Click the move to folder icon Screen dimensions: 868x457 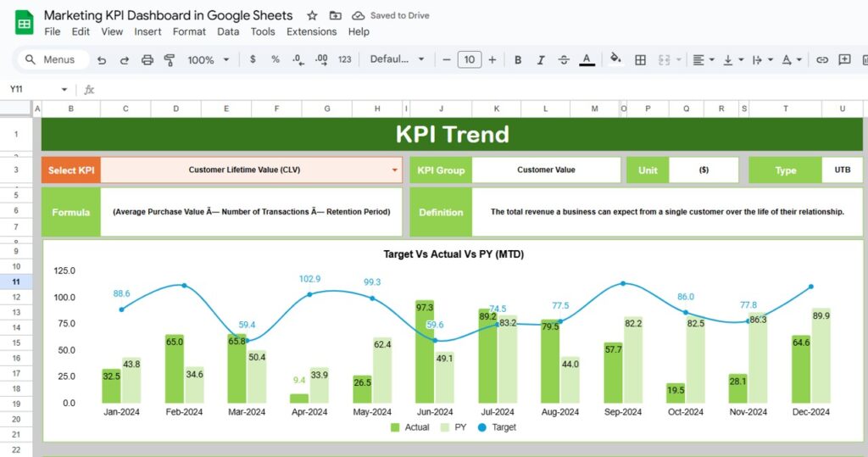coord(335,15)
